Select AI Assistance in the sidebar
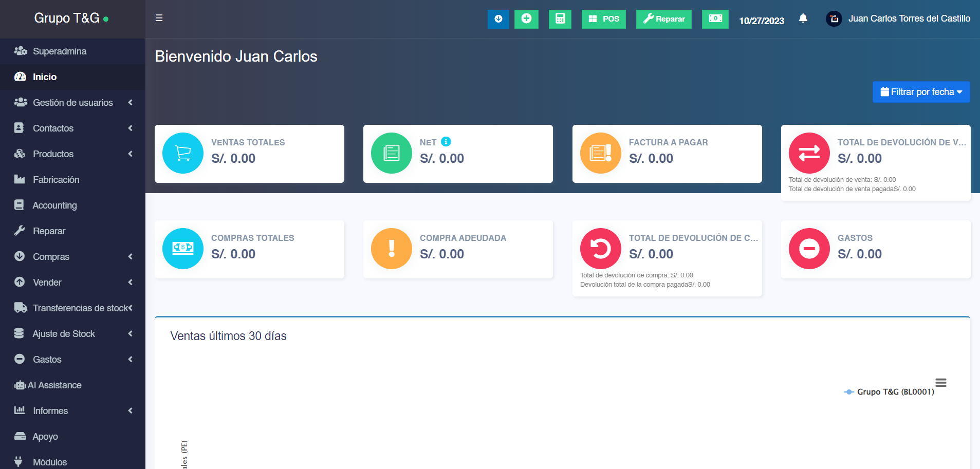 tap(54, 385)
